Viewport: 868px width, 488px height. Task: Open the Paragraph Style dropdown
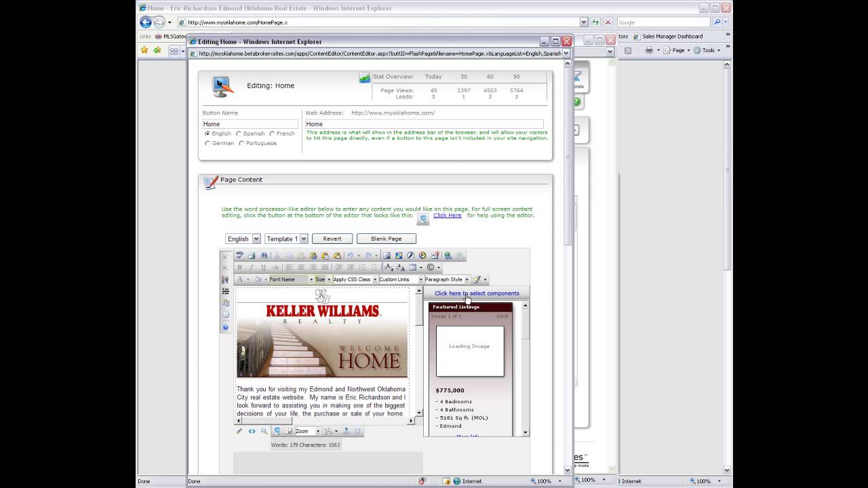(447, 279)
